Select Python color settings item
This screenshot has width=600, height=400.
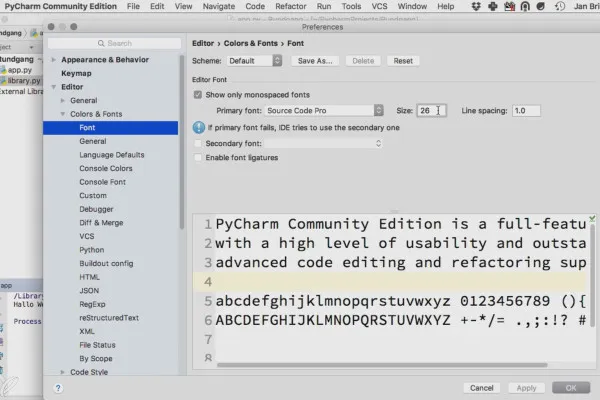[x=91, y=250]
